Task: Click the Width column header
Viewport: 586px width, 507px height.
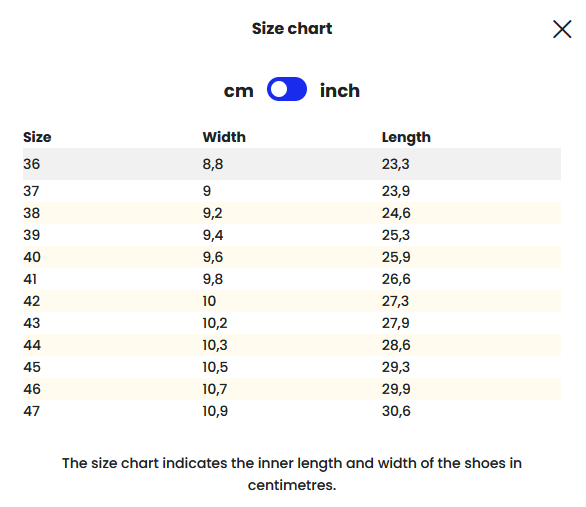Action: pos(224,137)
